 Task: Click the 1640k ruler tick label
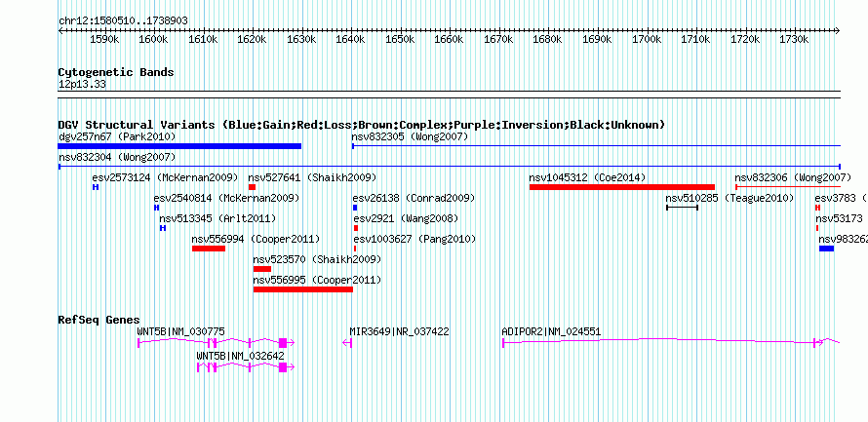(x=350, y=40)
